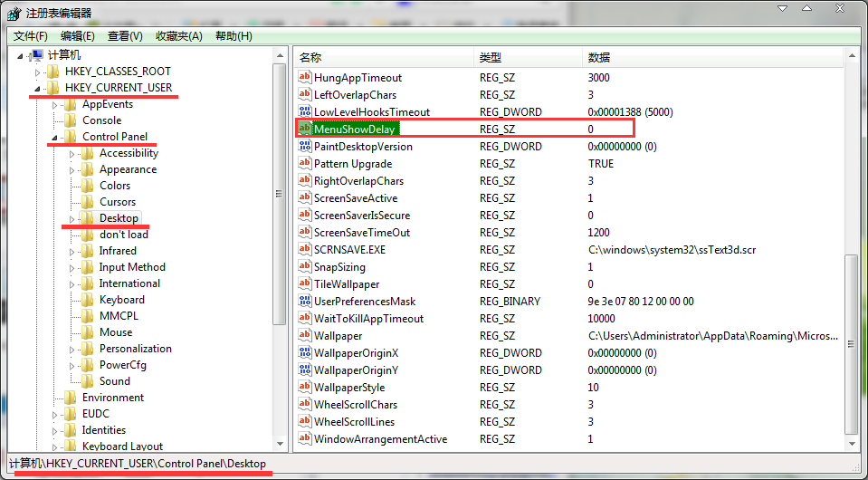Image resolution: width=868 pixels, height=480 pixels.
Task: Collapse the Control Panel tree node
Action: point(54,138)
